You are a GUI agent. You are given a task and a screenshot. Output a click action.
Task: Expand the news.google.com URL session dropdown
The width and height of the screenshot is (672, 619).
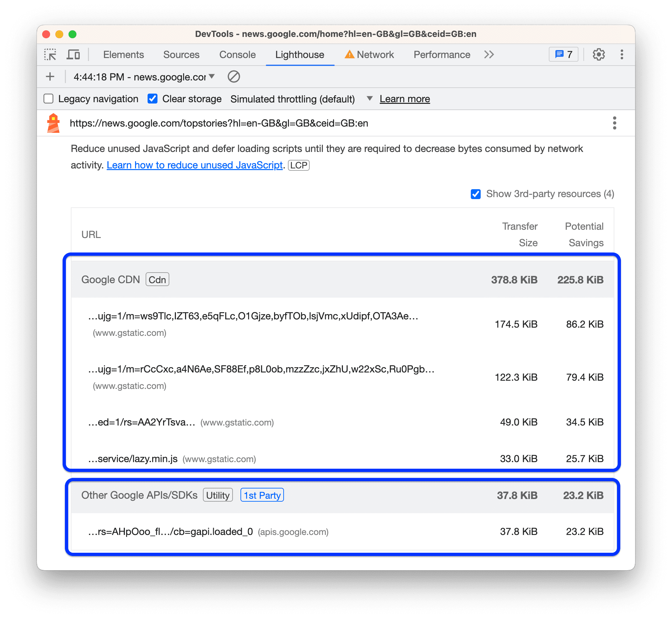212,77
